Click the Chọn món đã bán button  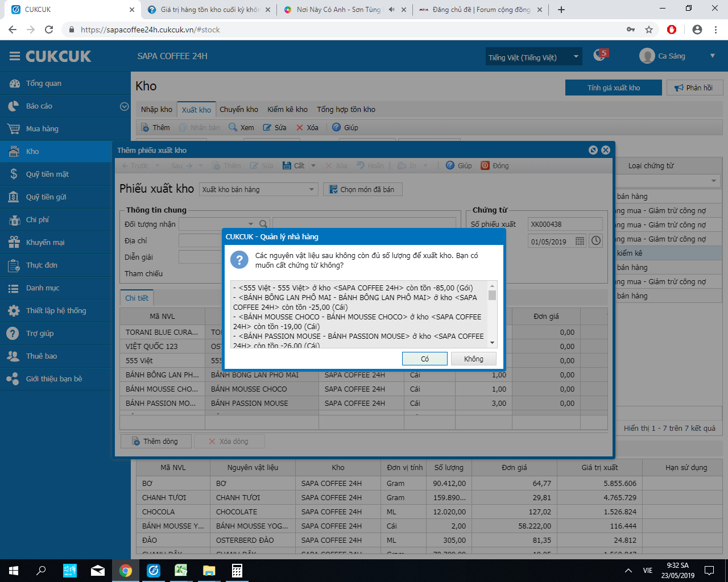[363, 189]
